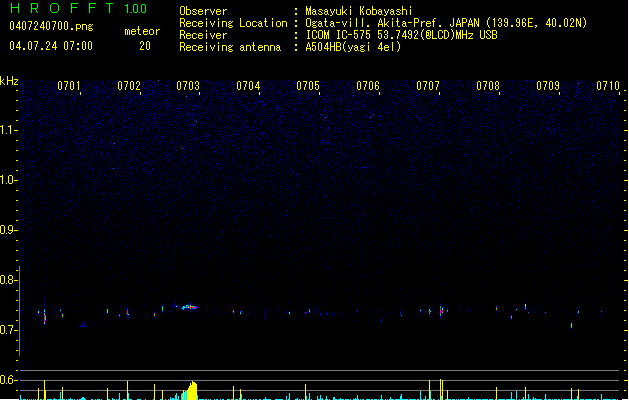Click the 0703 time marker
Viewport: 629px width, 400px height.
pos(188,86)
